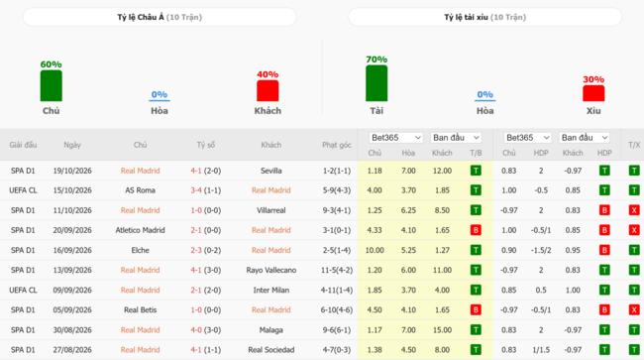Click the T/B badge in the Elche row
Image resolution: width=644 pixels, height=360 pixels.
tap(476, 250)
